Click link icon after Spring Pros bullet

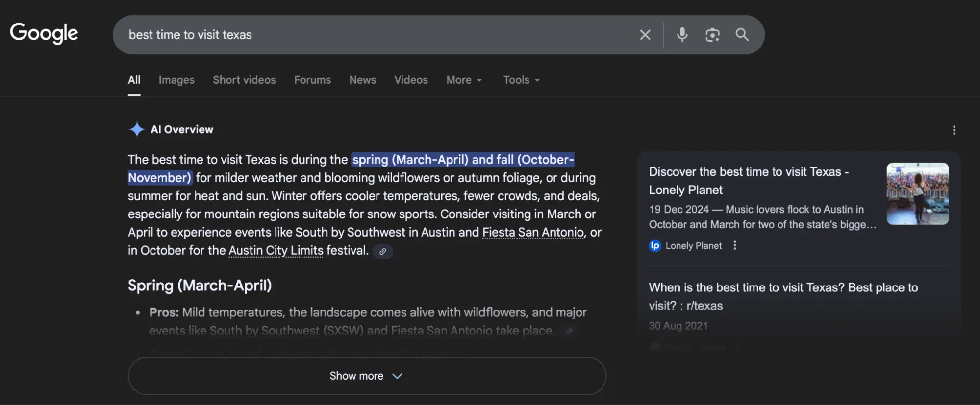click(x=569, y=332)
